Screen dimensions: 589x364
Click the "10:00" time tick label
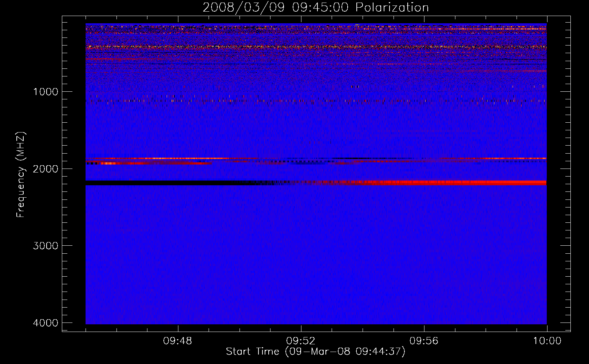pyautogui.click(x=547, y=341)
